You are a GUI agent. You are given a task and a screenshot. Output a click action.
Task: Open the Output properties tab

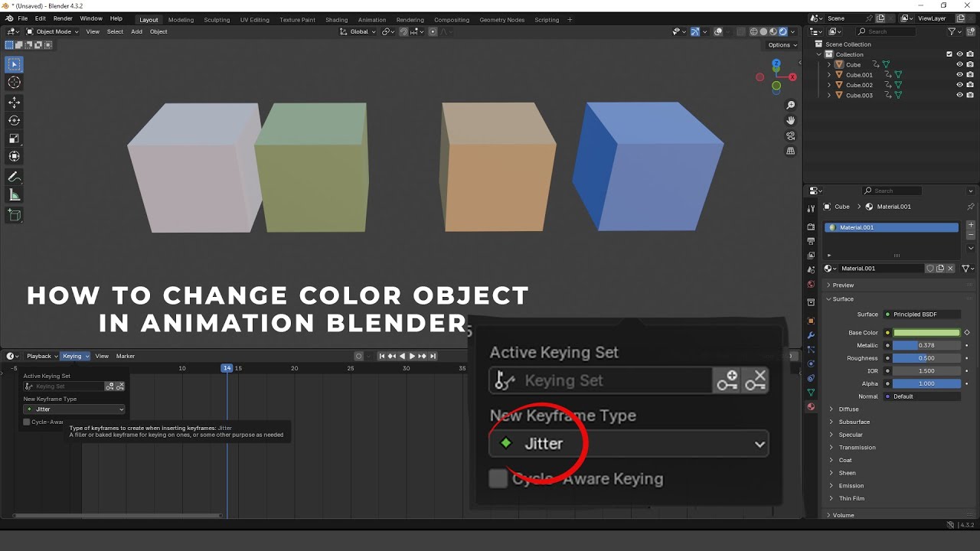811,241
